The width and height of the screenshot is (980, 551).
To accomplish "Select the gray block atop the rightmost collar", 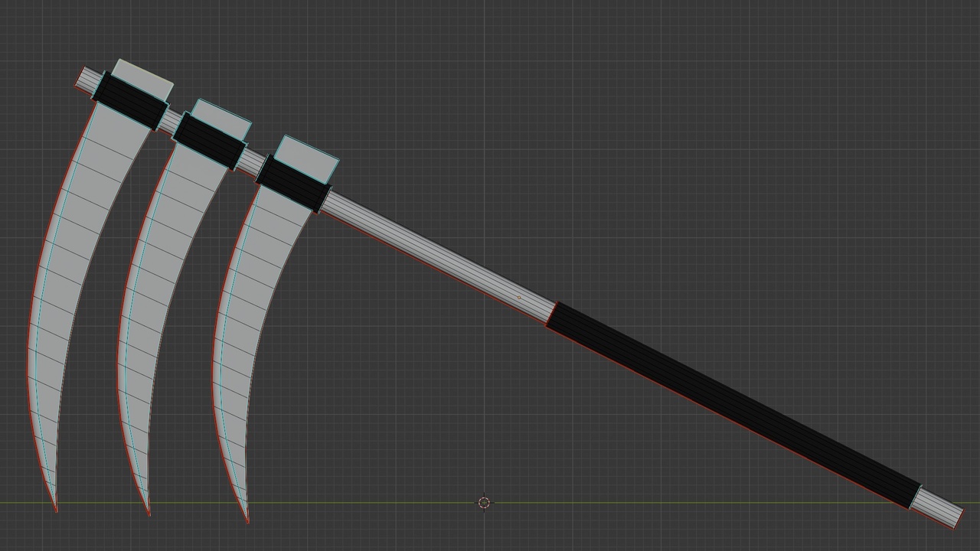I will 306,159.
